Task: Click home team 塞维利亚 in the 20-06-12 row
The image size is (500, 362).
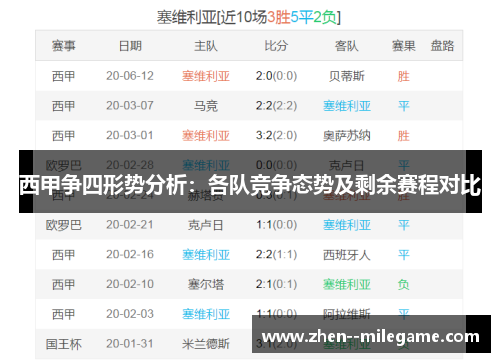Action: [206, 76]
